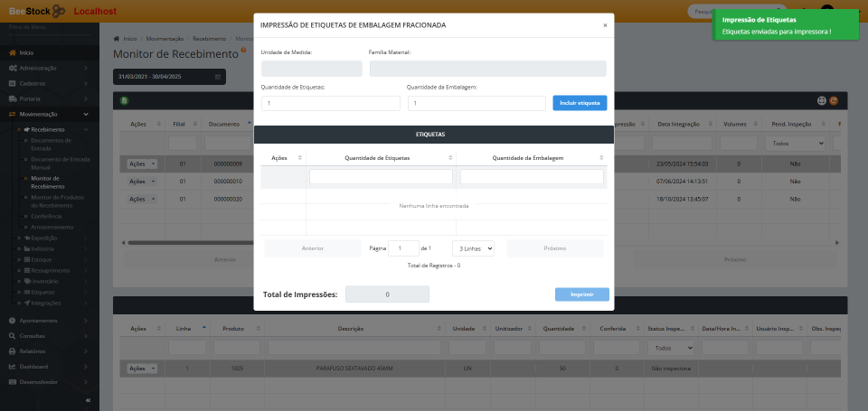Screen dimensions: 868x411
Task: Collapse the sidebar with double-chevron icon
Action: pyautogui.click(x=88, y=399)
